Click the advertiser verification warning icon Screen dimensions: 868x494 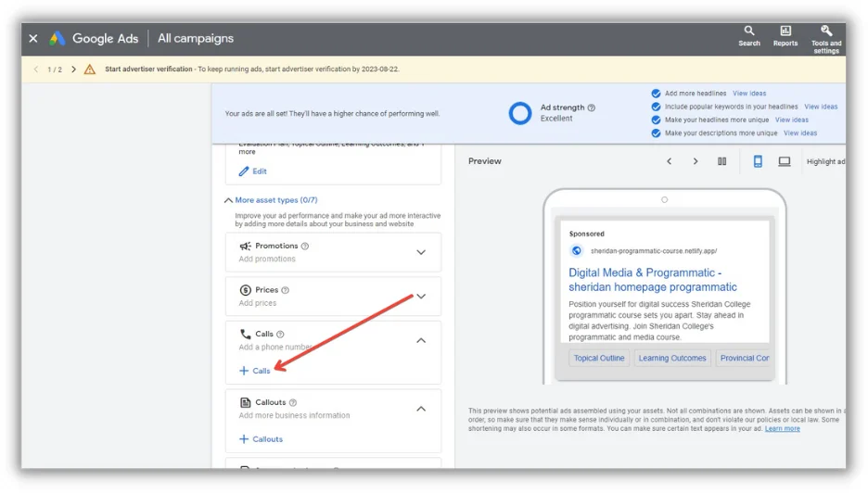pos(90,70)
